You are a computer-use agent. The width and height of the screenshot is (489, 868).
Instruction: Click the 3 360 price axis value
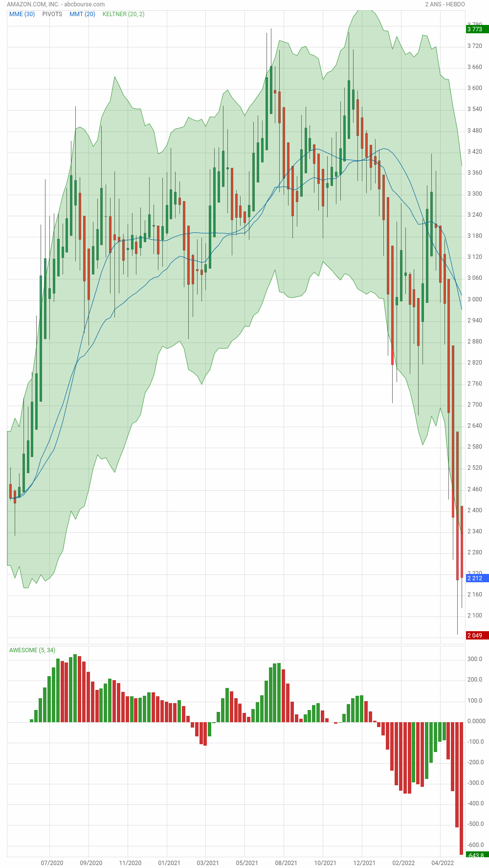pos(475,173)
